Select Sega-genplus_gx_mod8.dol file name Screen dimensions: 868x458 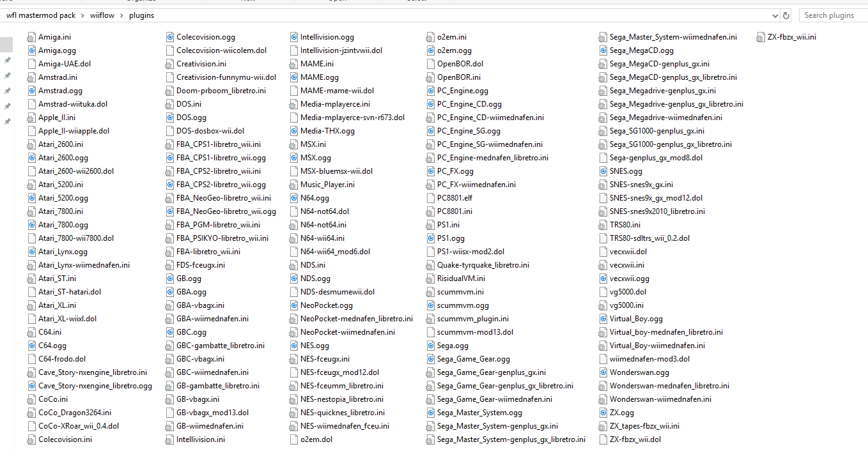click(656, 158)
